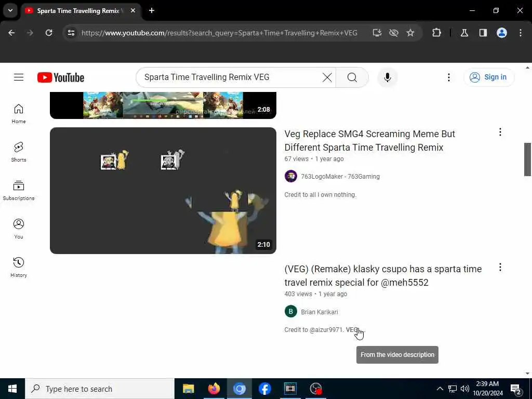Go to the YouTube logo home link
Screen dimensions: 532x399
coord(61,77)
